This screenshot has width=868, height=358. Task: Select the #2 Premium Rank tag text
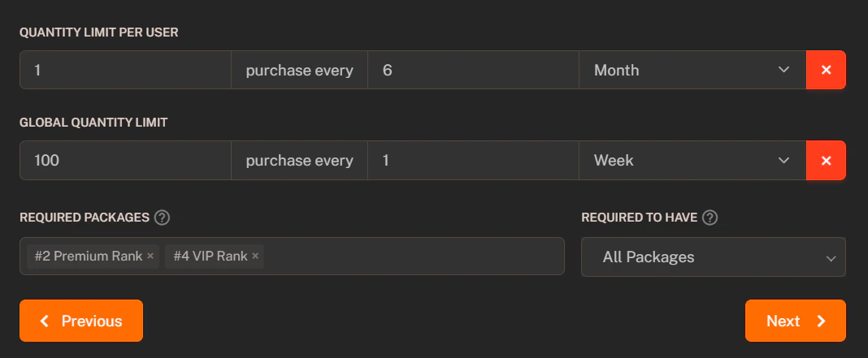click(88, 257)
